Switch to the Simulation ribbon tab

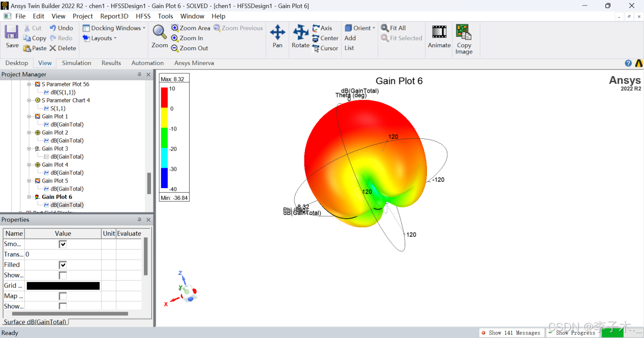tap(77, 63)
